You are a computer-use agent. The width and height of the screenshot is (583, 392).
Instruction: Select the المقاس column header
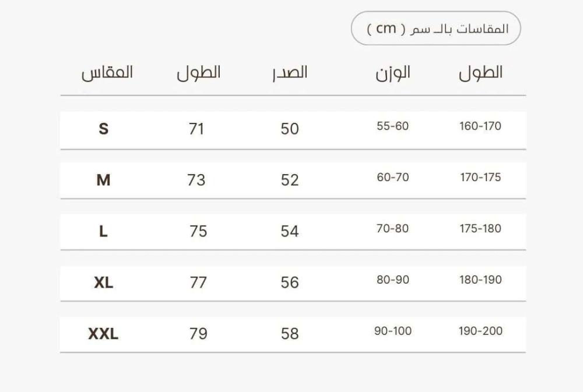point(107,73)
